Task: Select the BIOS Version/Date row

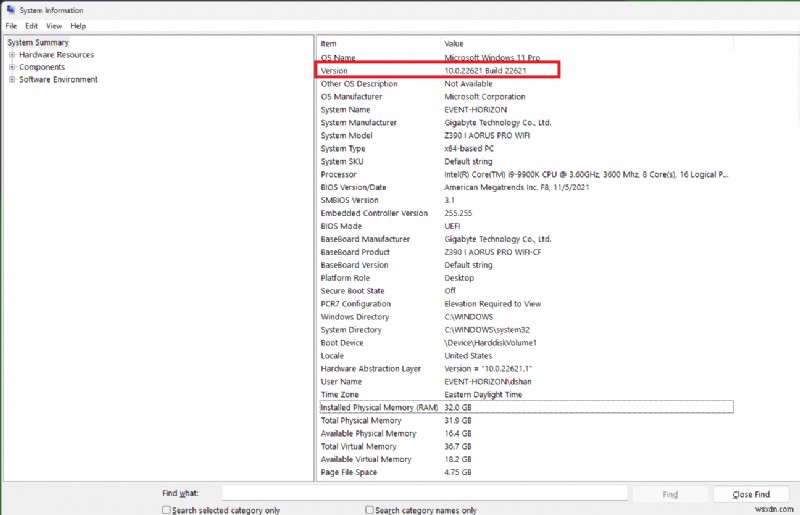Action: click(525, 187)
